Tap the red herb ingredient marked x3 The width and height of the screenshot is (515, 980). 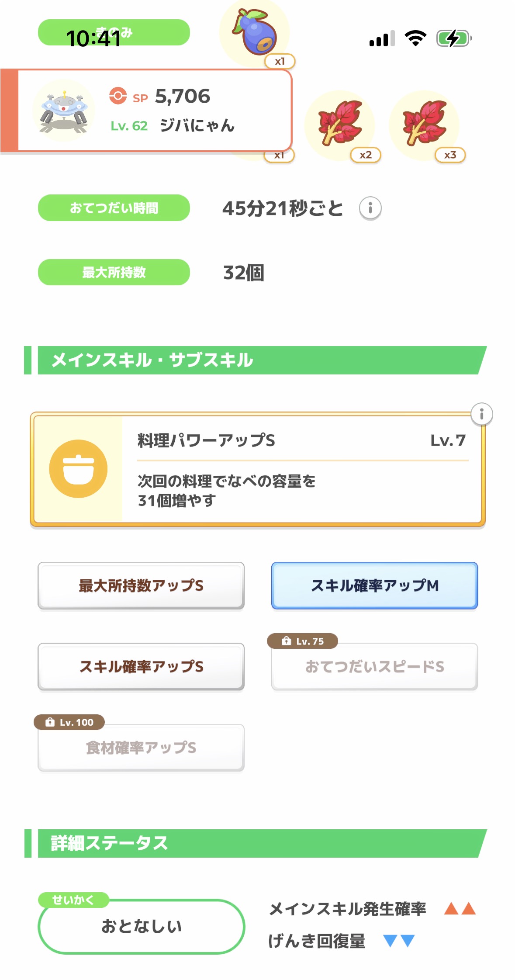[x=424, y=123]
